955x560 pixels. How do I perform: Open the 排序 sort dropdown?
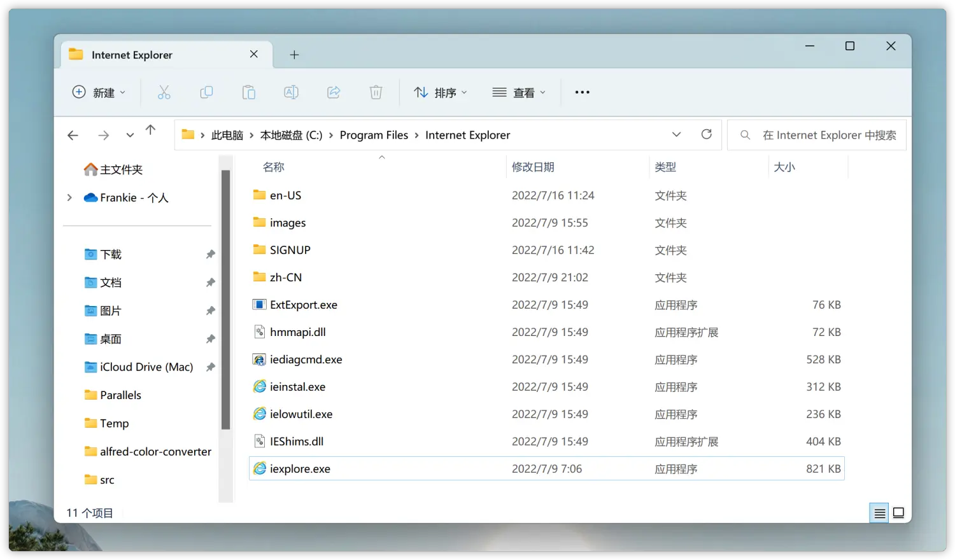click(x=441, y=92)
